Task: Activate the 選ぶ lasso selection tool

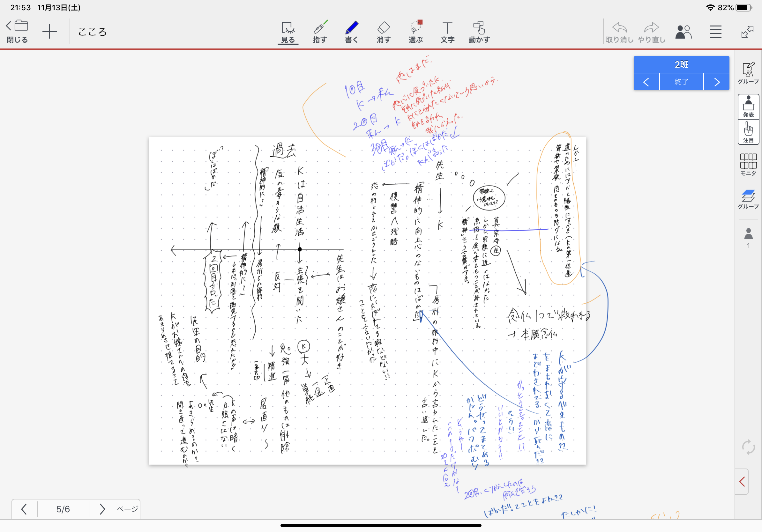Action: 415,32
